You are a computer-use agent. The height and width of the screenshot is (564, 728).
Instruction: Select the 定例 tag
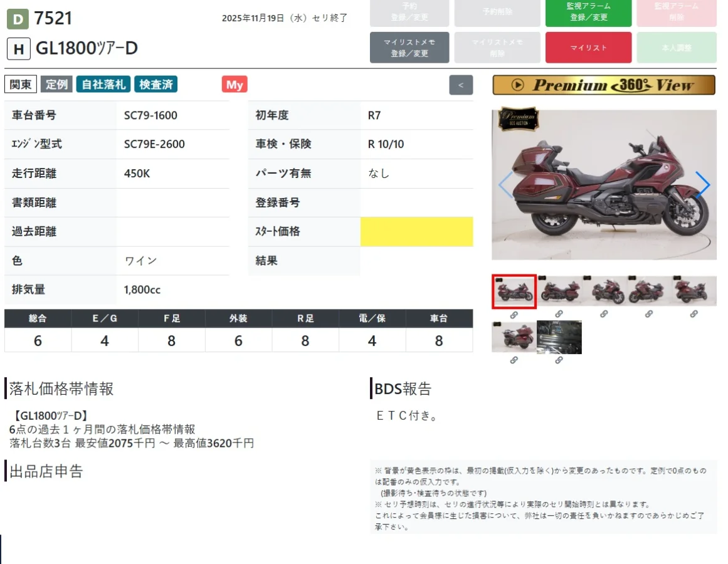(x=56, y=85)
